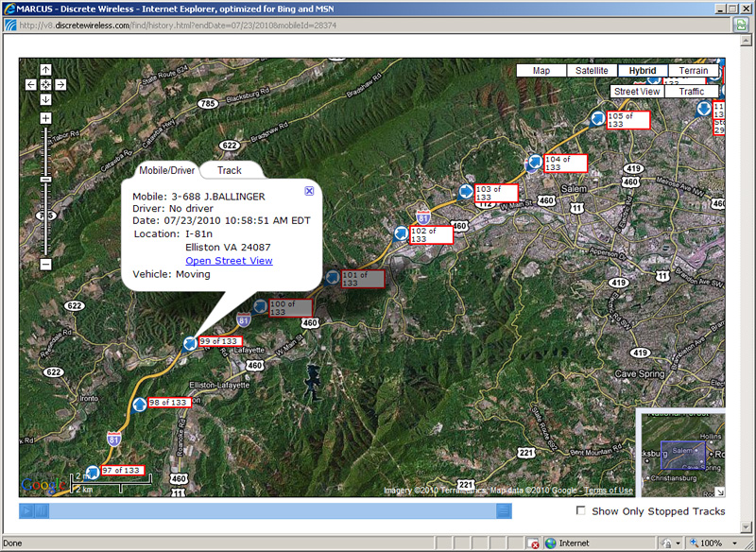Click the partially hidden marker near the Traffic button
The image size is (756, 552).
click(704, 109)
